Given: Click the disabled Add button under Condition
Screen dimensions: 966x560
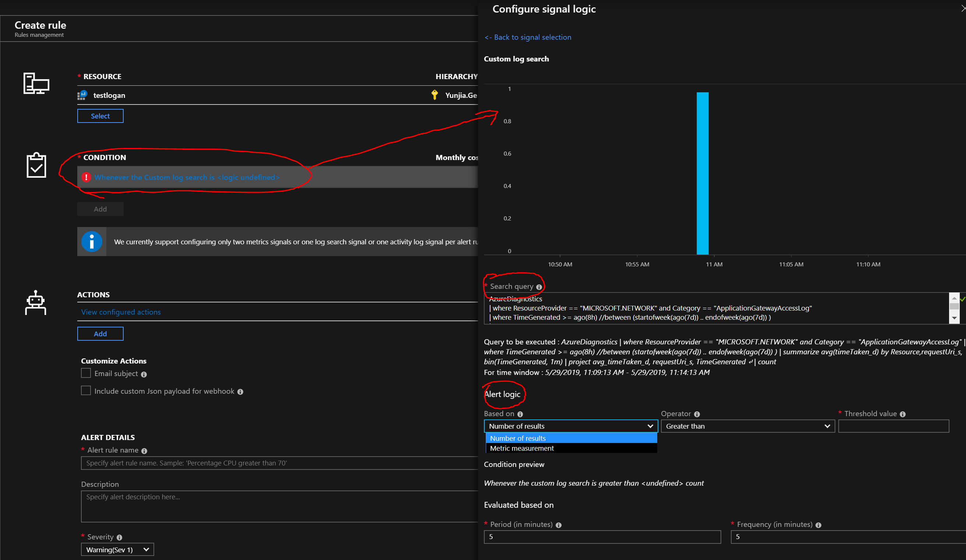Looking at the screenshot, I should coord(100,209).
